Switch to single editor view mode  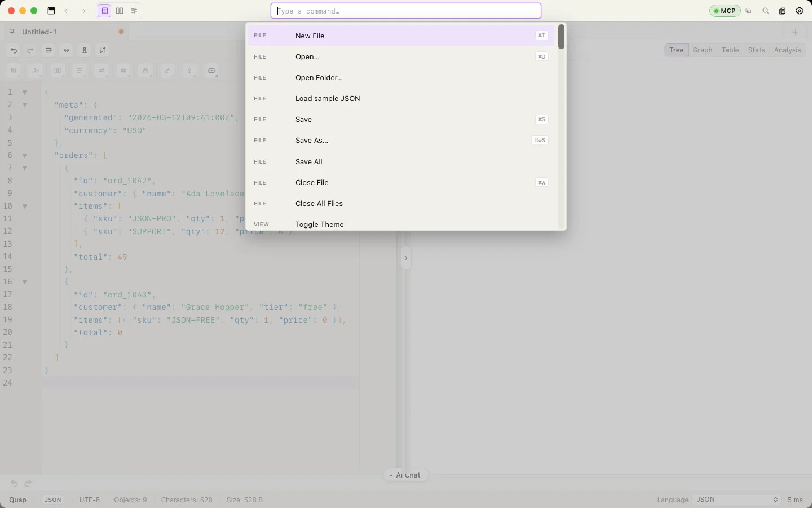pos(104,11)
